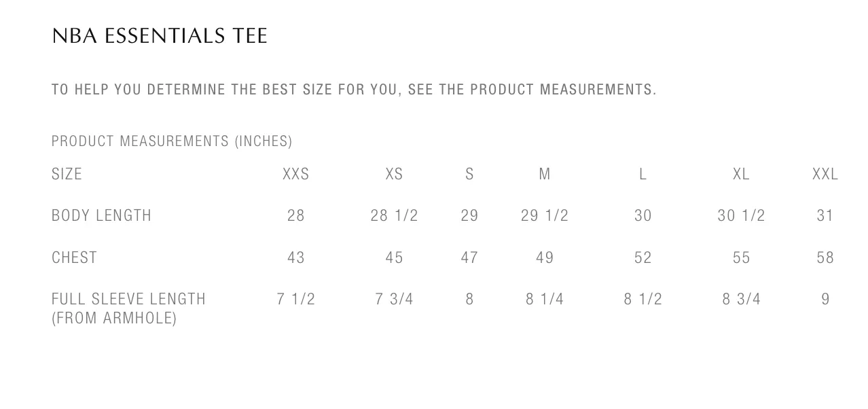This screenshot has width=868, height=409.
Task: Click the Body Length row label
Action: pos(101,216)
